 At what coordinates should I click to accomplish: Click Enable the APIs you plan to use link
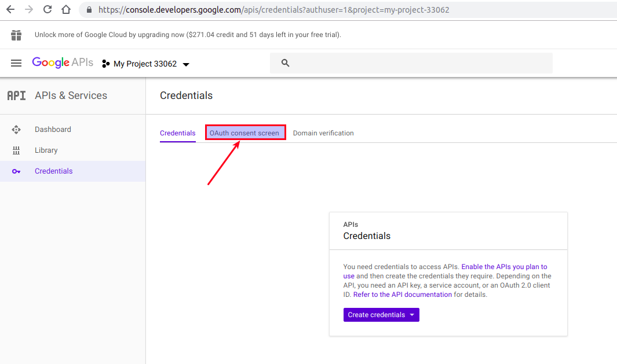(504, 267)
